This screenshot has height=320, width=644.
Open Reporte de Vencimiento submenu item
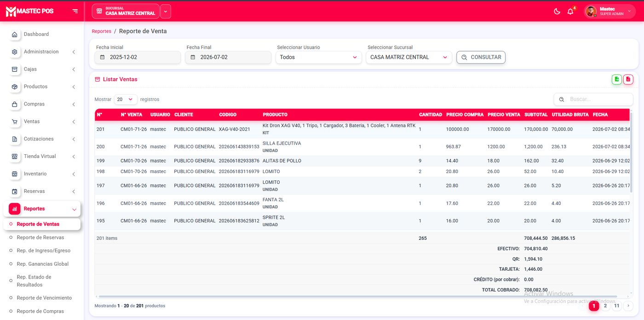coord(44,298)
